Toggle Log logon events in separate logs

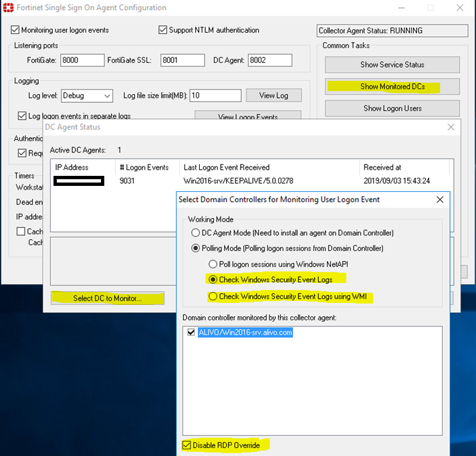click(x=22, y=116)
